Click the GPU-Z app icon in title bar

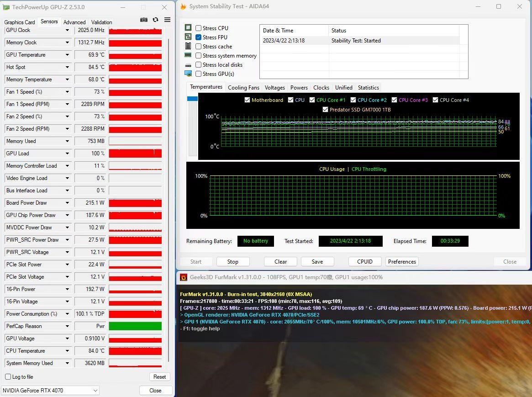pyautogui.click(x=6, y=7)
